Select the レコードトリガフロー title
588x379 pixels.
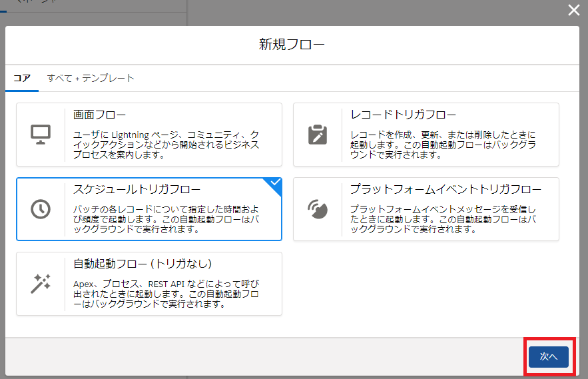(403, 115)
